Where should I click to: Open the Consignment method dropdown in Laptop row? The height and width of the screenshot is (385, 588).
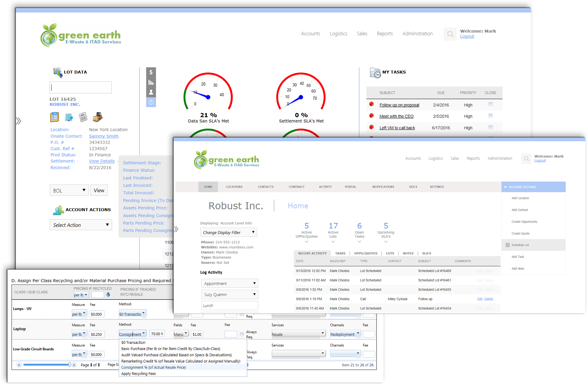point(133,334)
